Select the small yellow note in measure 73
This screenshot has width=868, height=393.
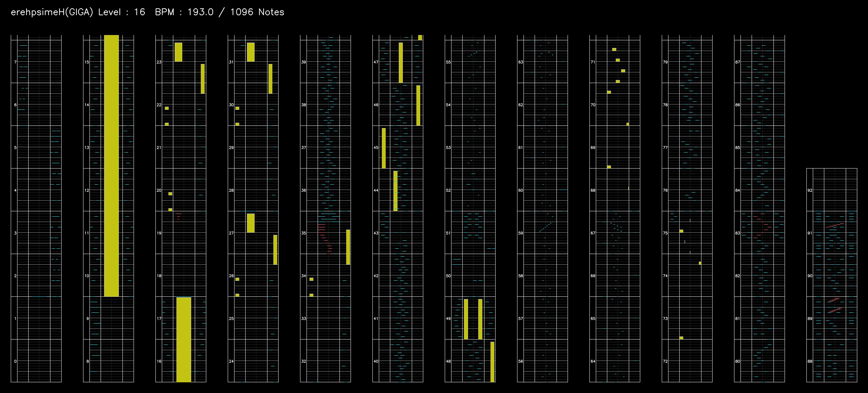point(681,338)
